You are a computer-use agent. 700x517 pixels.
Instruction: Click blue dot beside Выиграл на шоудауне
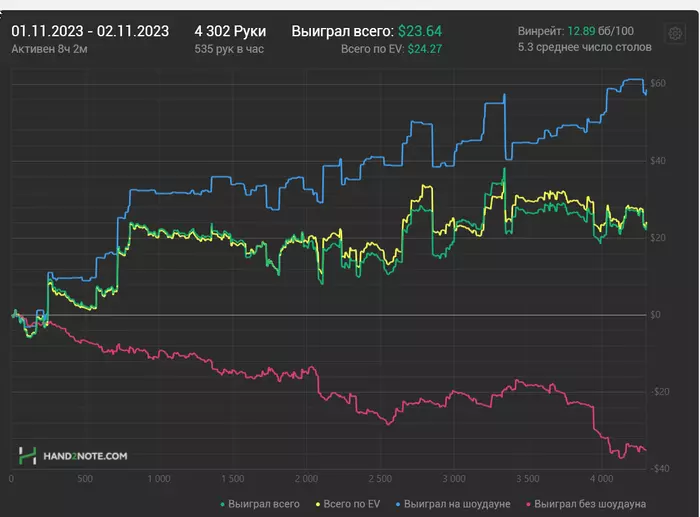tap(400, 504)
